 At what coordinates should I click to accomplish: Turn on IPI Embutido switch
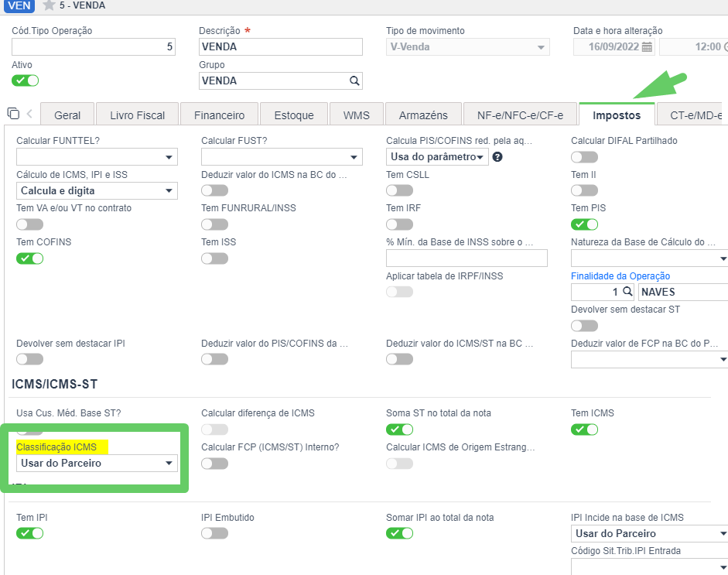214,533
